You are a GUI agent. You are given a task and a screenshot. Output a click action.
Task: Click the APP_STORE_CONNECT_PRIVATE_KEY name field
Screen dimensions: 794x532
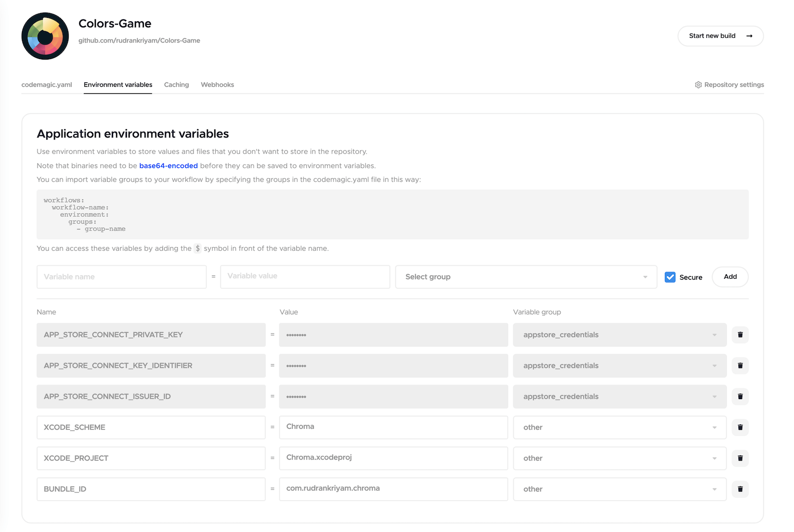coord(151,335)
